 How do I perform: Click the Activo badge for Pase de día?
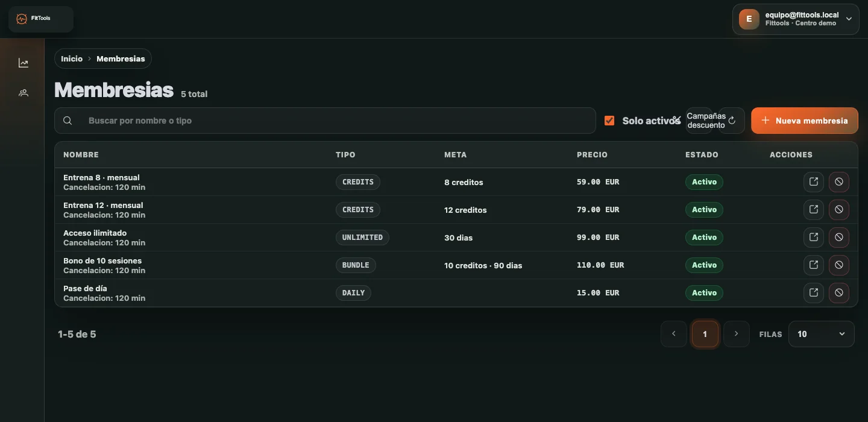pos(704,293)
